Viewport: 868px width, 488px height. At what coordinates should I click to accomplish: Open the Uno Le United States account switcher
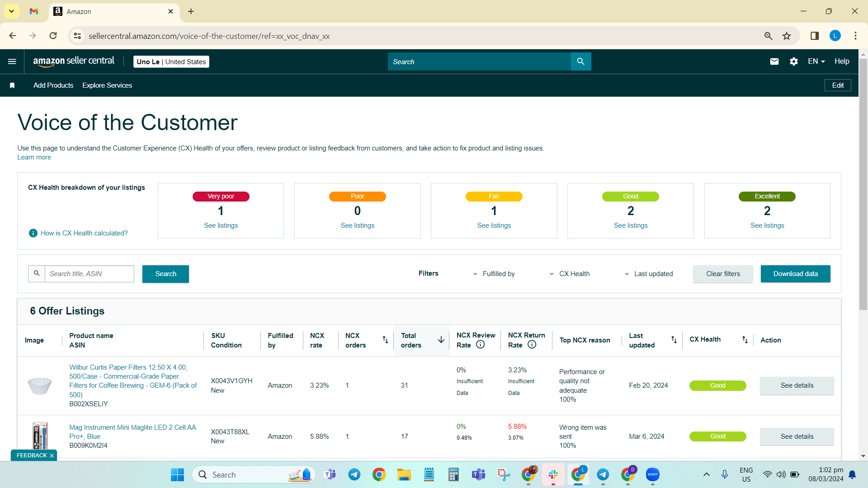click(x=171, y=62)
